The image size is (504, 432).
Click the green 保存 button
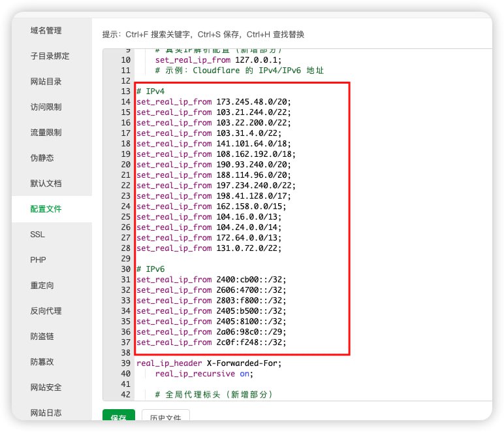(x=118, y=416)
